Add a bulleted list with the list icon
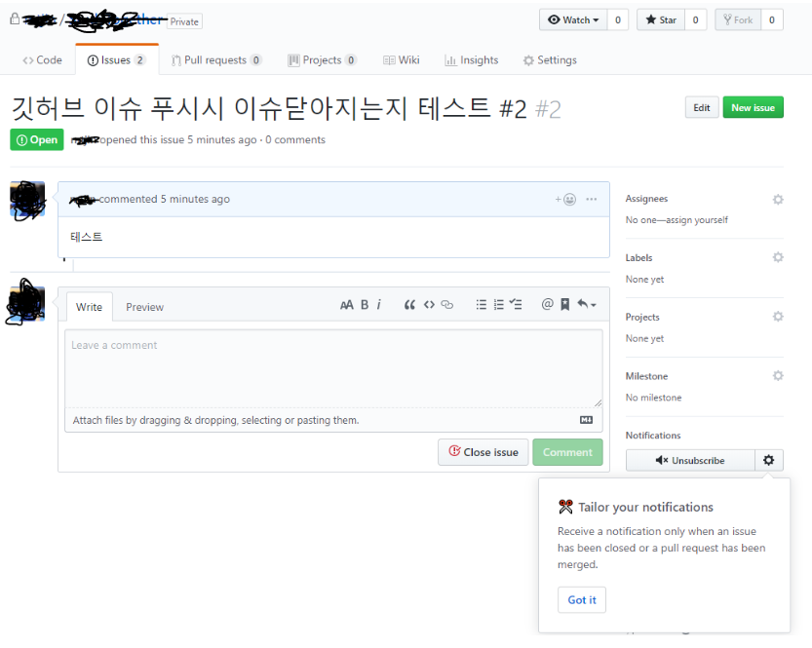The height and width of the screenshot is (648, 812). 482,305
